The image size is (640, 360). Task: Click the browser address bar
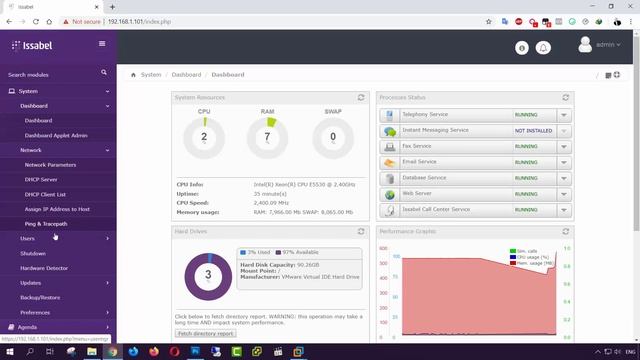[x=269, y=22]
